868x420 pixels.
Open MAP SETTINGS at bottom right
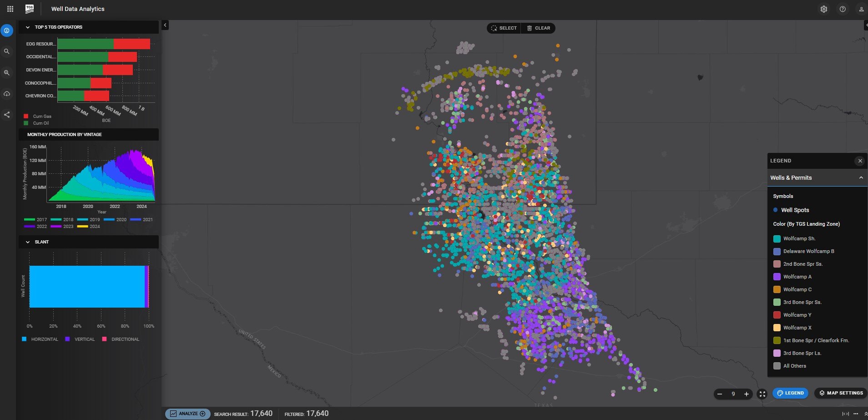pyautogui.click(x=840, y=393)
